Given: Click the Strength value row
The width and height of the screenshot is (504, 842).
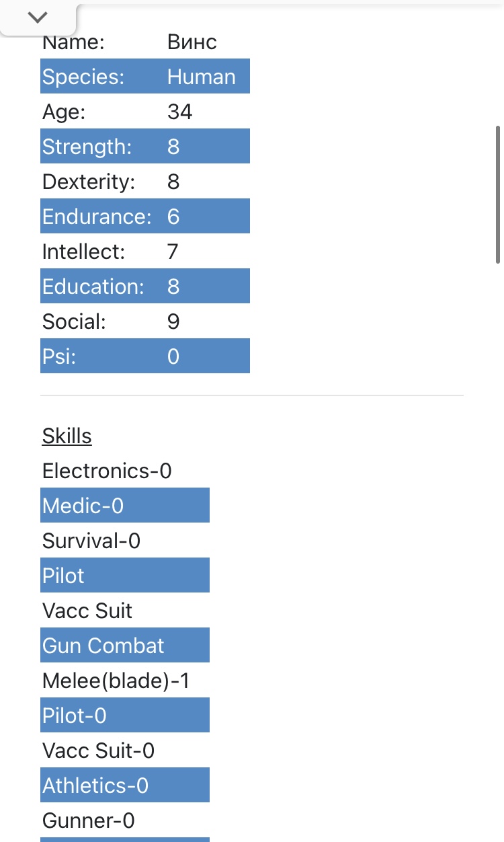Looking at the screenshot, I should coord(144,147).
